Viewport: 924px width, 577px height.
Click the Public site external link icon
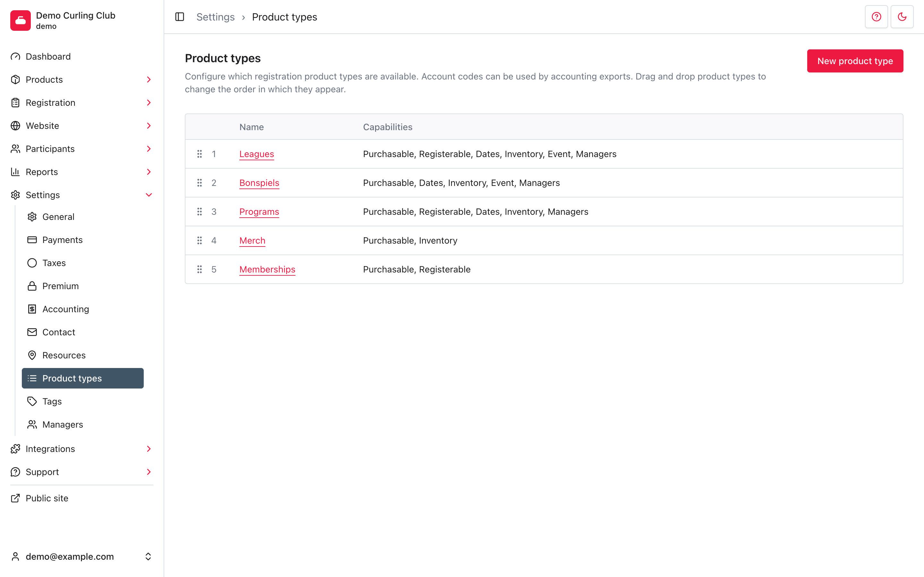point(15,498)
